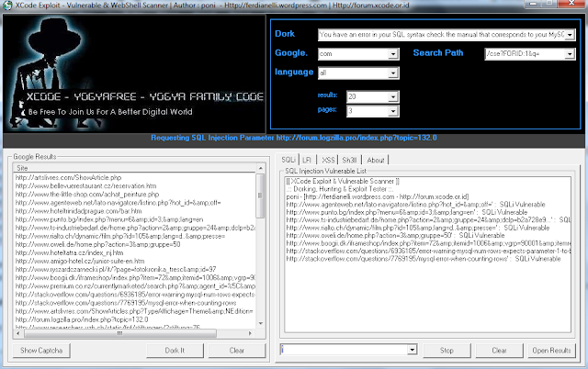Clear the SQL Injection Vulnerable List
This screenshot has height=369, width=588.
[x=499, y=351]
